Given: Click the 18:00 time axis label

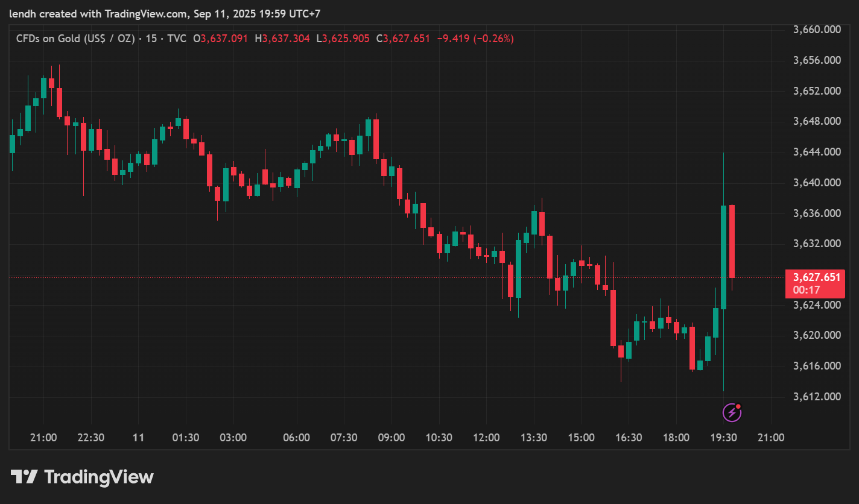Looking at the screenshot, I should (x=676, y=438).
